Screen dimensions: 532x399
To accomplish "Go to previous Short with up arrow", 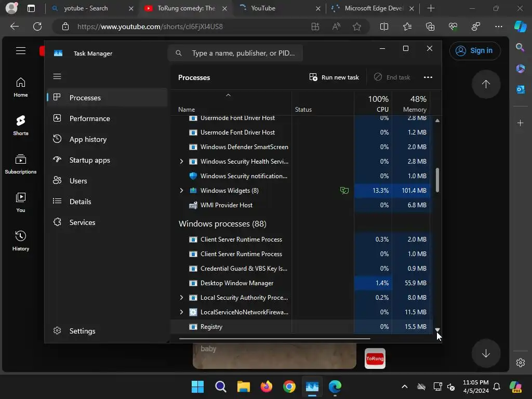I will pos(486,84).
